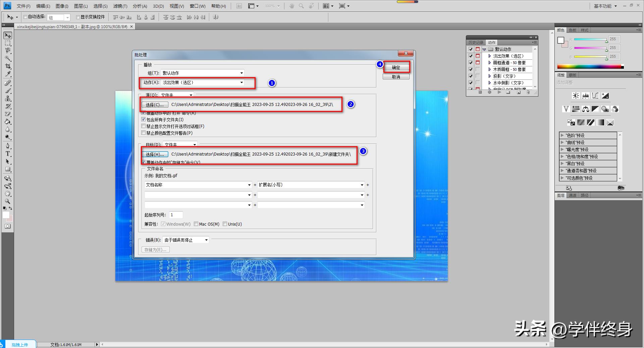
Task: Select the Hand tool
Action: point(8,194)
